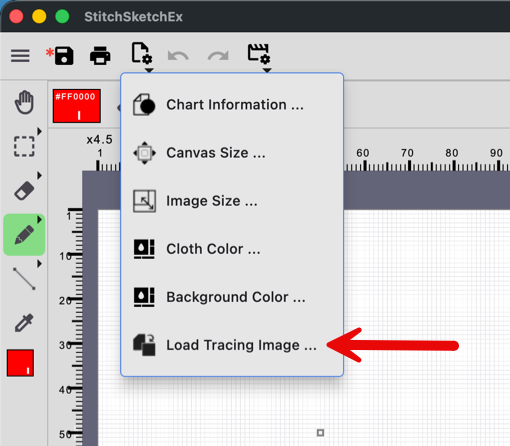Click the Cloth Color droplet icon

click(144, 249)
